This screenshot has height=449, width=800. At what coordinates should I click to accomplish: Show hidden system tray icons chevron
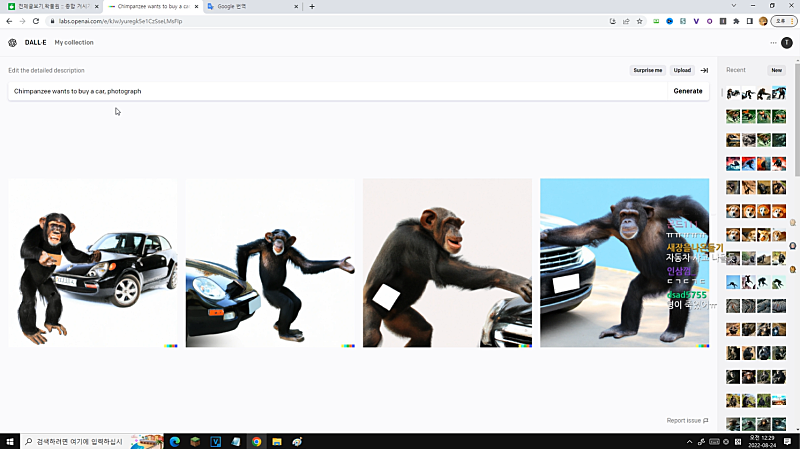689,442
